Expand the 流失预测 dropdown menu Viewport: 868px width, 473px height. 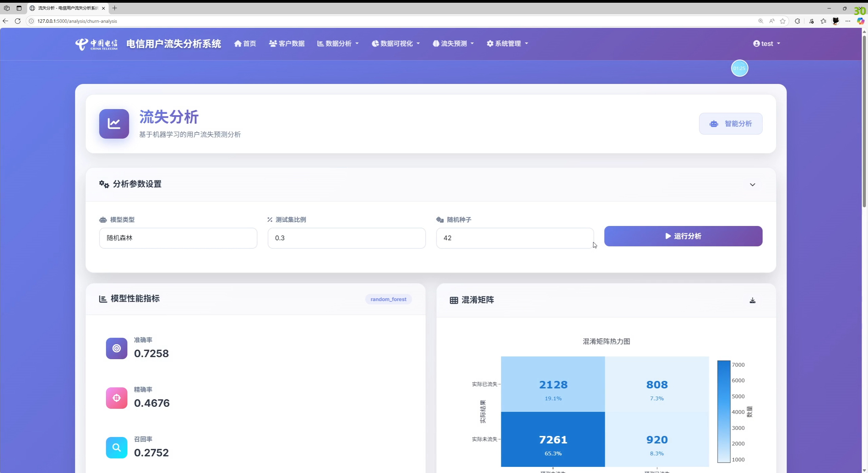tap(453, 43)
